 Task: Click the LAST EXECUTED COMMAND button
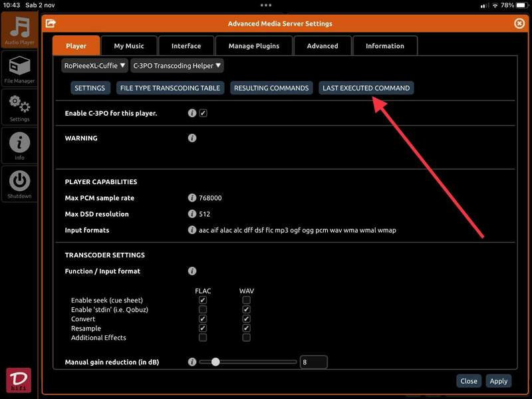(366, 88)
